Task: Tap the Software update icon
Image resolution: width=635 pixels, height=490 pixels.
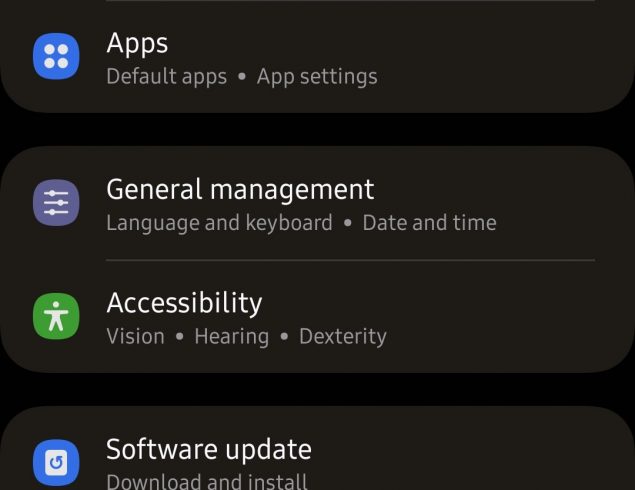Action: pyautogui.click(x=56, y=463)
